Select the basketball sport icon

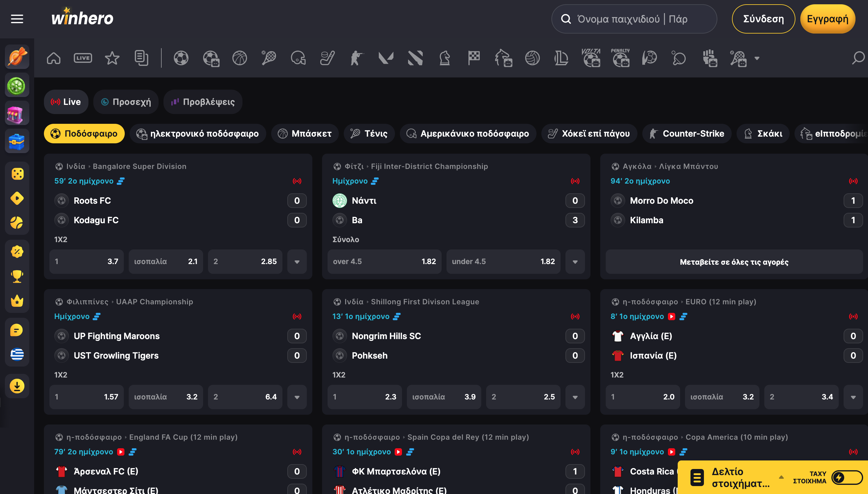tap(239, 58)
